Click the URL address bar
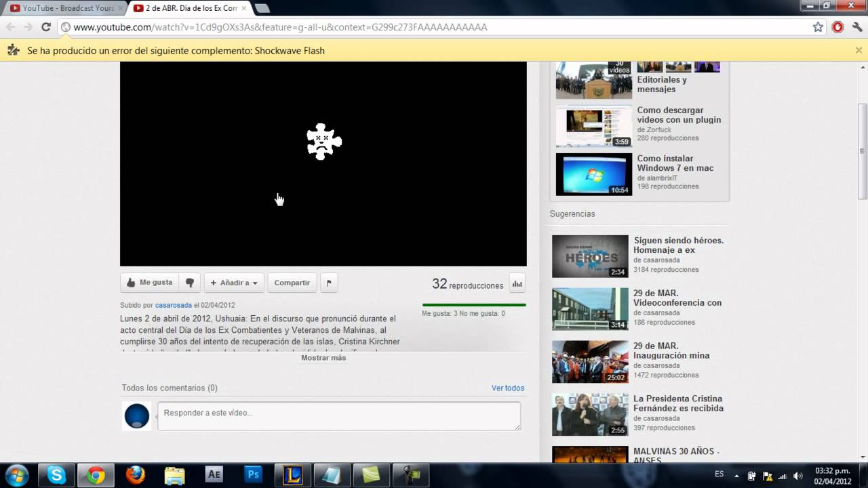 (434, 27)
